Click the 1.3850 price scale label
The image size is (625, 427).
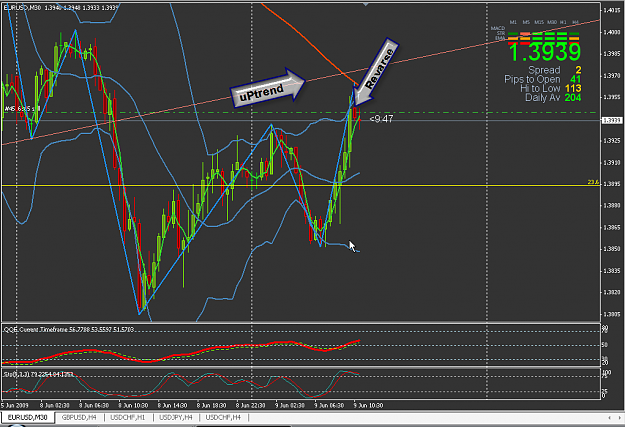(x=612, y=249)
